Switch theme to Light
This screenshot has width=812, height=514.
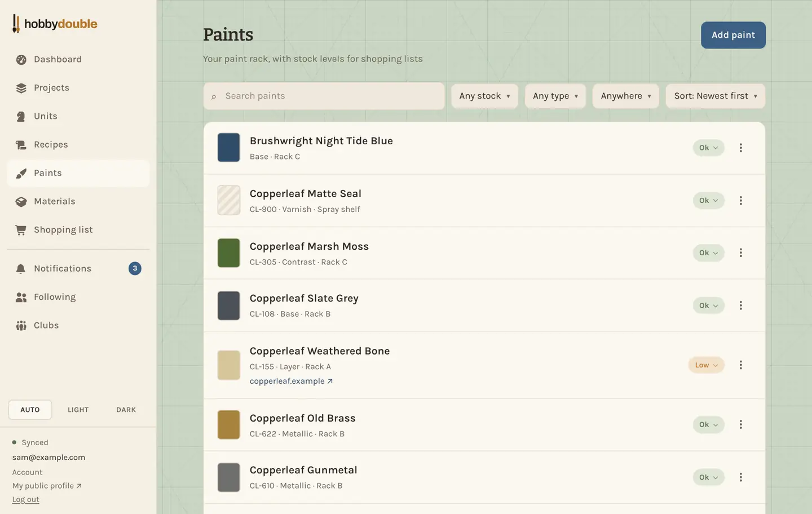[x=78, y=410]
